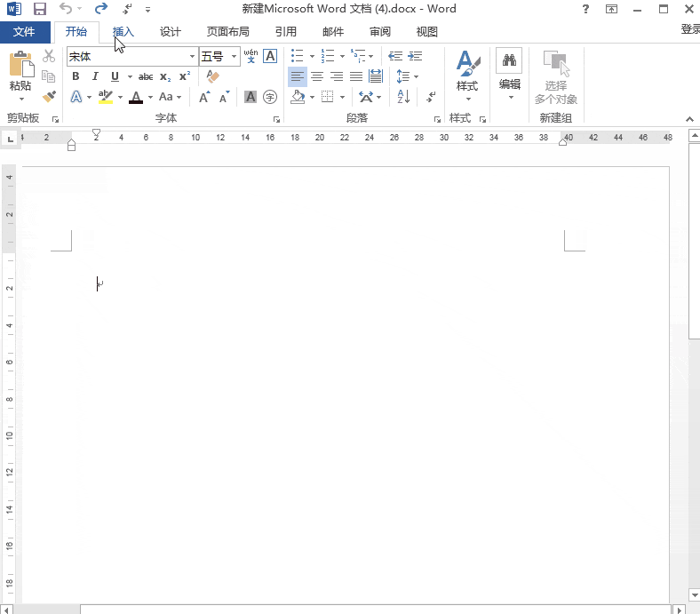Expand the font name dropdown

pos(193,56)
